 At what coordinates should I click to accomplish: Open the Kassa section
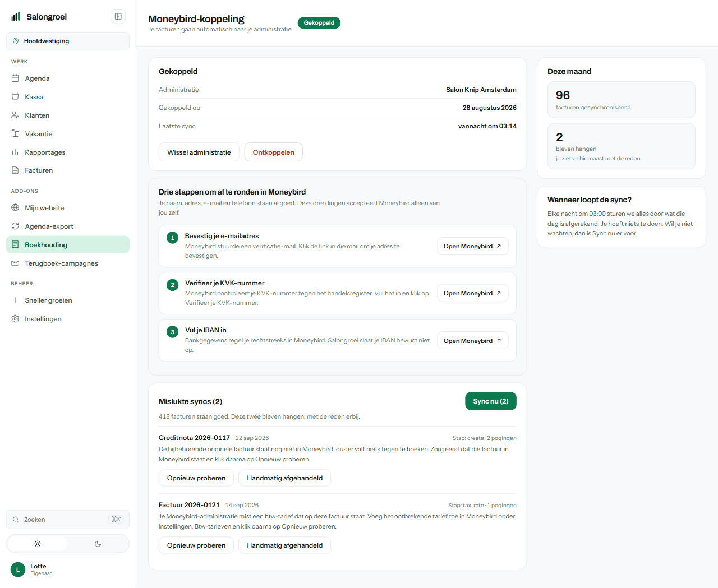[68, 97]
